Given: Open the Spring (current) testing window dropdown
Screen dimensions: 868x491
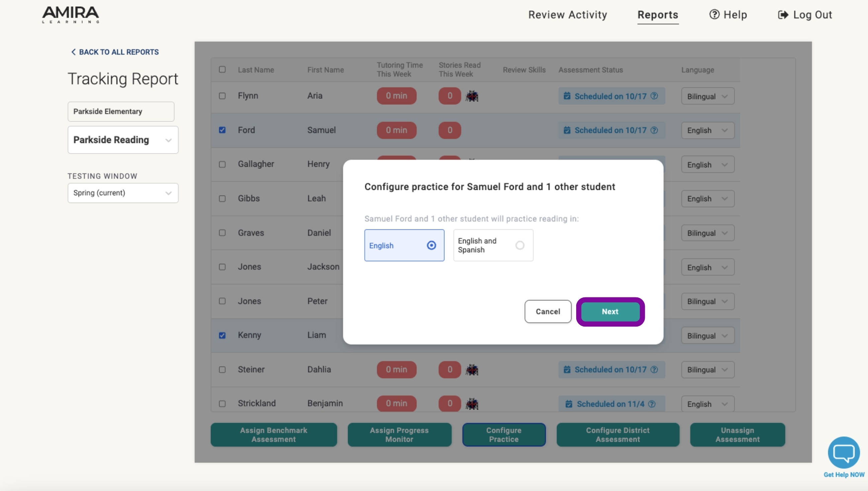Looking at the screenshot, I should pyautogui.click(x=123, y=193).
